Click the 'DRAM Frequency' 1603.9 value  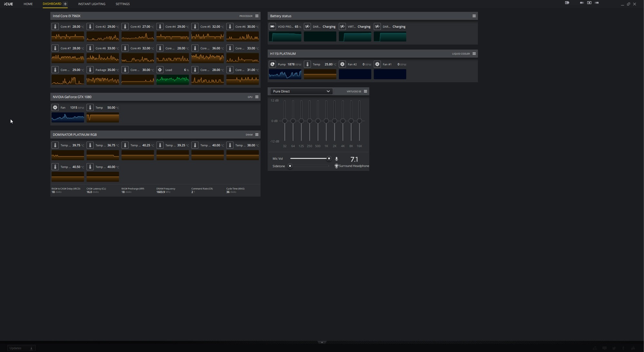pyautogui.click(x=161, y=192)
